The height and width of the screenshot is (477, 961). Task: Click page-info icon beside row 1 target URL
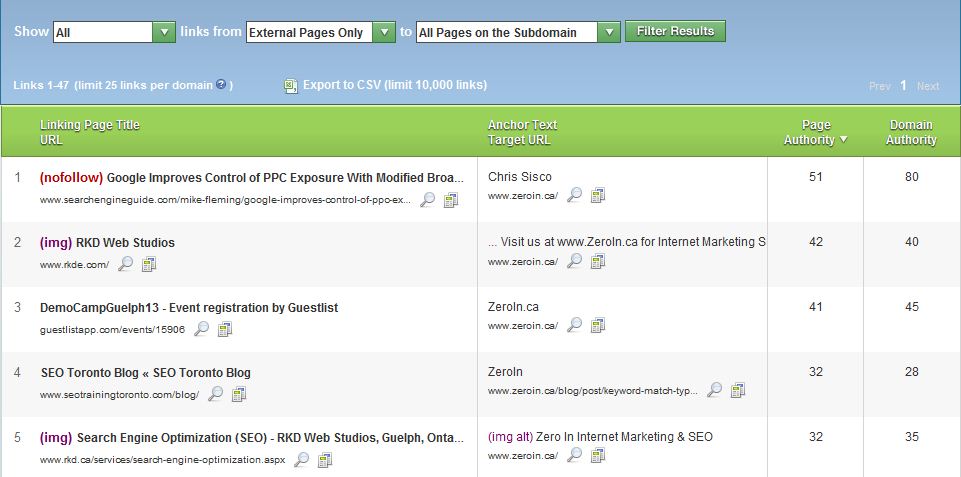pyautogui.click(x=598, y=195)
